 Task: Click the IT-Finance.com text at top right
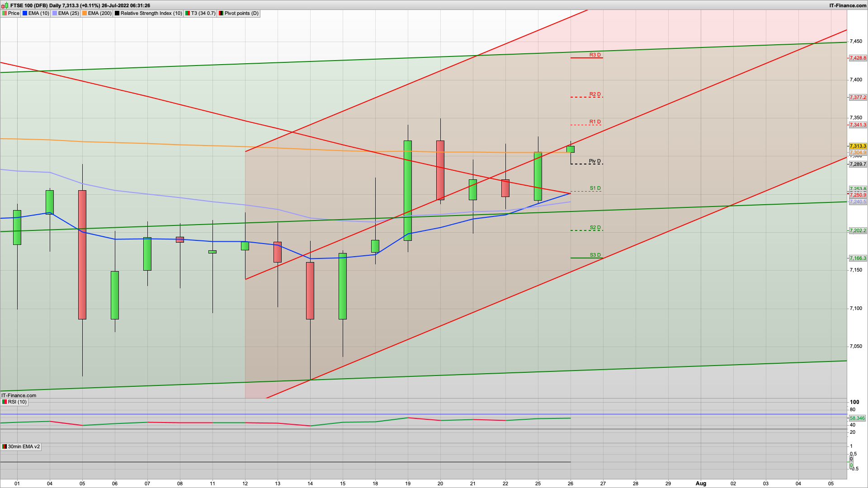[848, 5]
